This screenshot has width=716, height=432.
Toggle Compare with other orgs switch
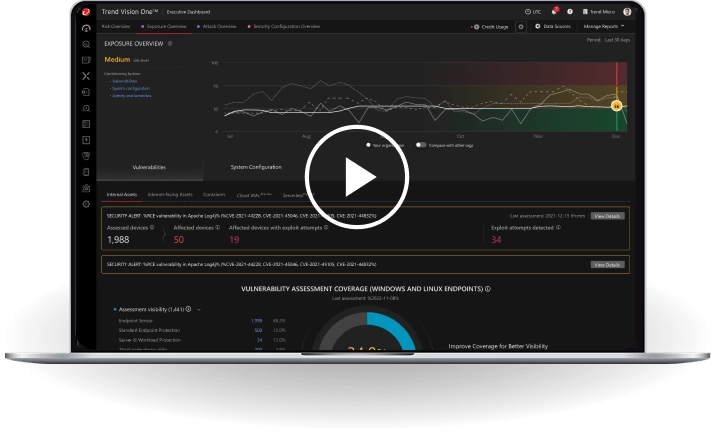click(421, 145)
